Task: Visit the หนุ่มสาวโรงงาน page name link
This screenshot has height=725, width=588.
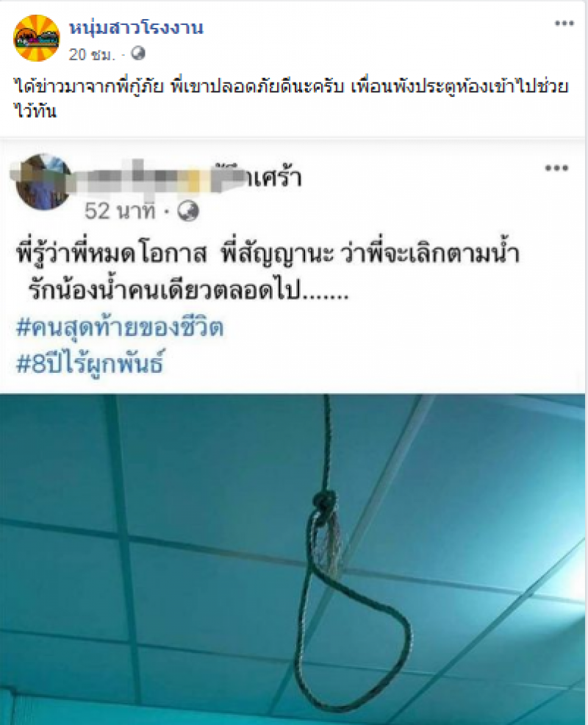Action: click(137, 28)
